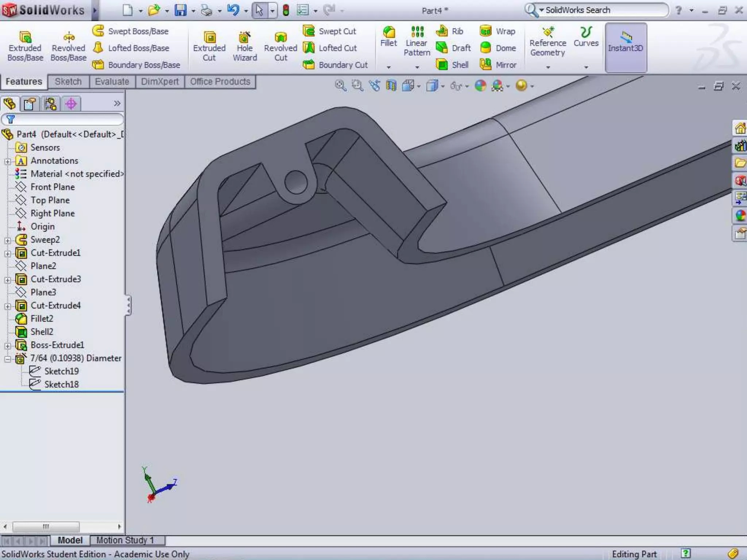Click the Mirror feature icon

[486, 65]
